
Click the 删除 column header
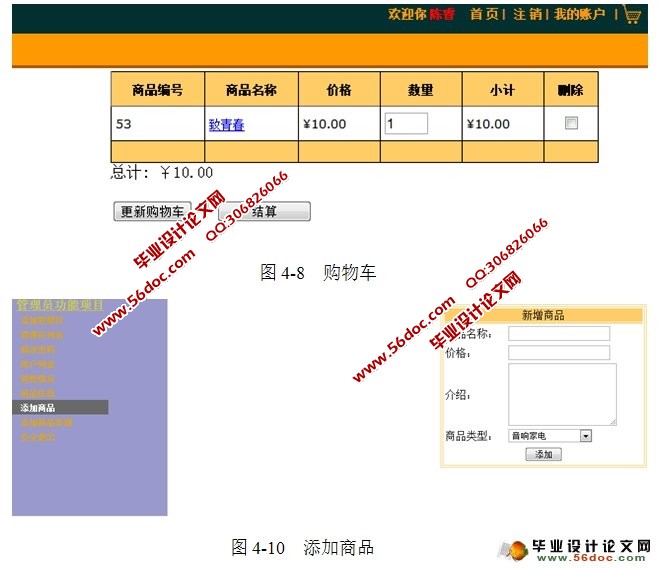click(x=571, y=89)
